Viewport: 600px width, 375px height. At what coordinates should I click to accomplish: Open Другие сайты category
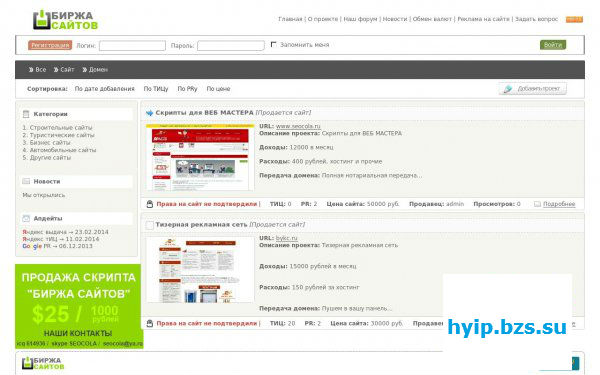[x=50, y=157]
